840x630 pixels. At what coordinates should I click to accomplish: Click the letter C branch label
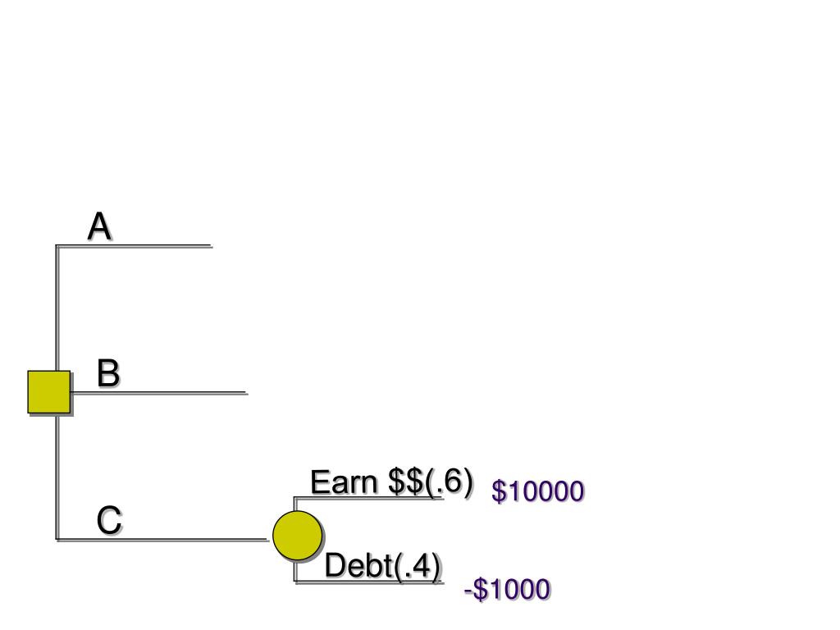(109, 520)
